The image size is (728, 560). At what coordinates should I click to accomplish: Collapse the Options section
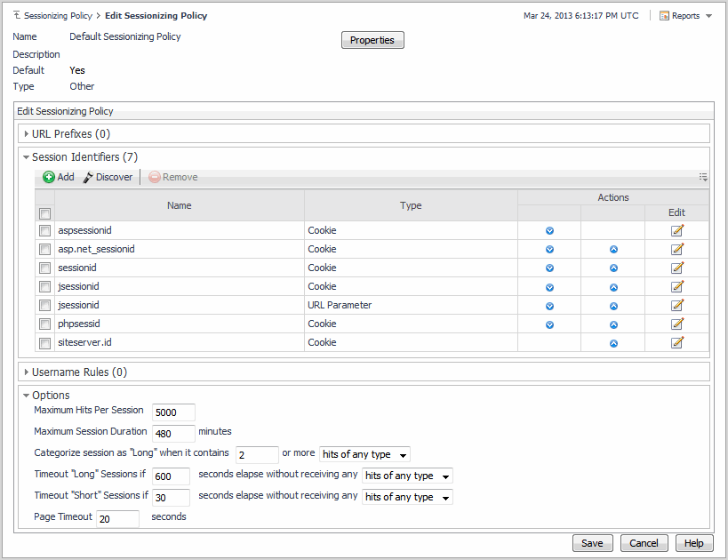point(27,396)
